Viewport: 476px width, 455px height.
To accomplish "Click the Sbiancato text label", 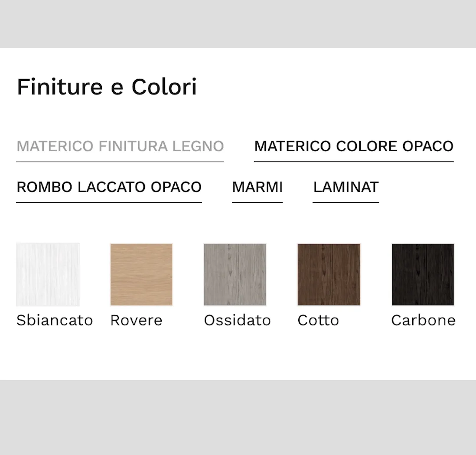I will (x=55, y=320).
